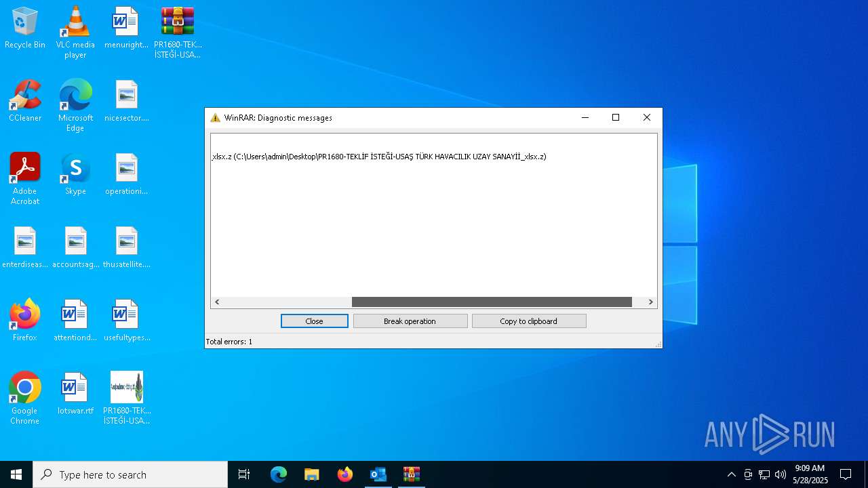Select the usefultypes Word document icon

tap(126, 321)
